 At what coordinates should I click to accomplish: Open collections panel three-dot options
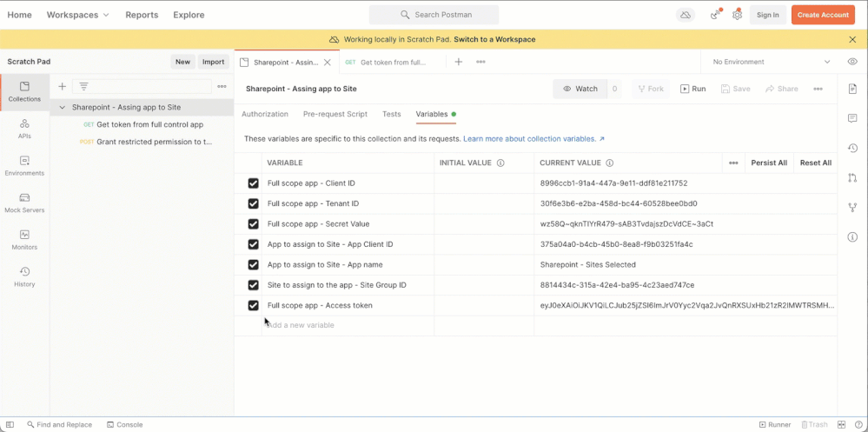(222, 86)
